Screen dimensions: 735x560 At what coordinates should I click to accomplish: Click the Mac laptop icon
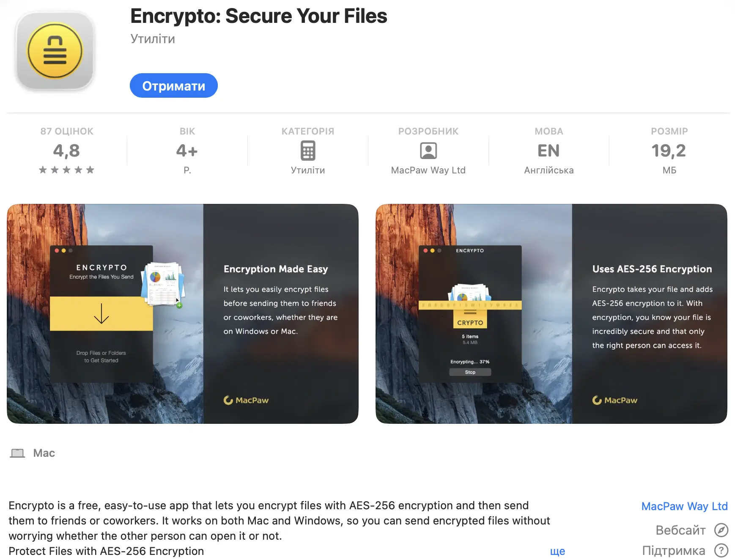[17, 453]
